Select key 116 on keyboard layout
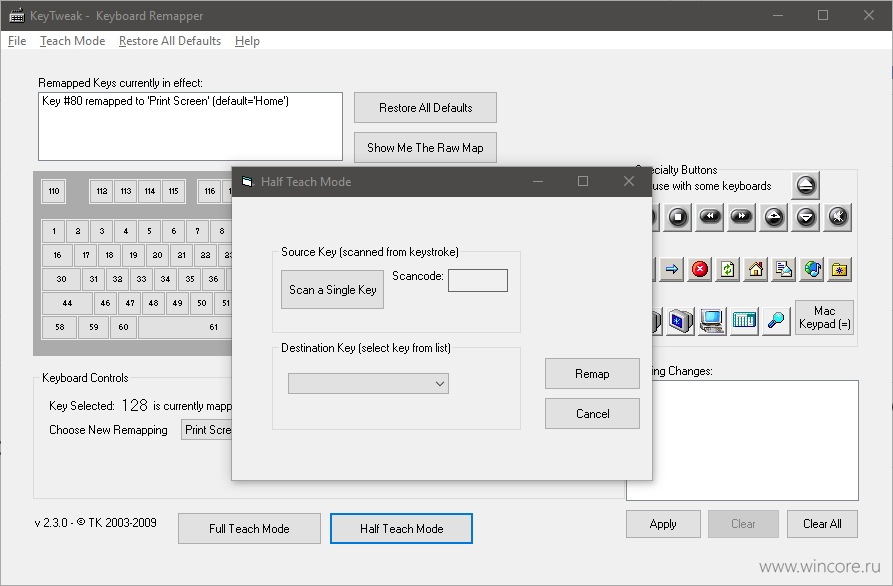Image resolution: width=893 pixels, height=586 pixels. 210,191
